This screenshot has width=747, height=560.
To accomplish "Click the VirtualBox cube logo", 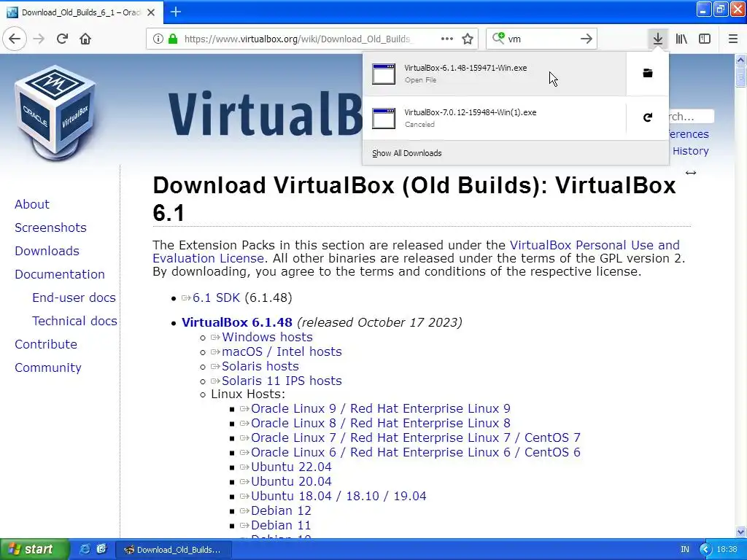I will pyautogui.click(x=56, y=112).
